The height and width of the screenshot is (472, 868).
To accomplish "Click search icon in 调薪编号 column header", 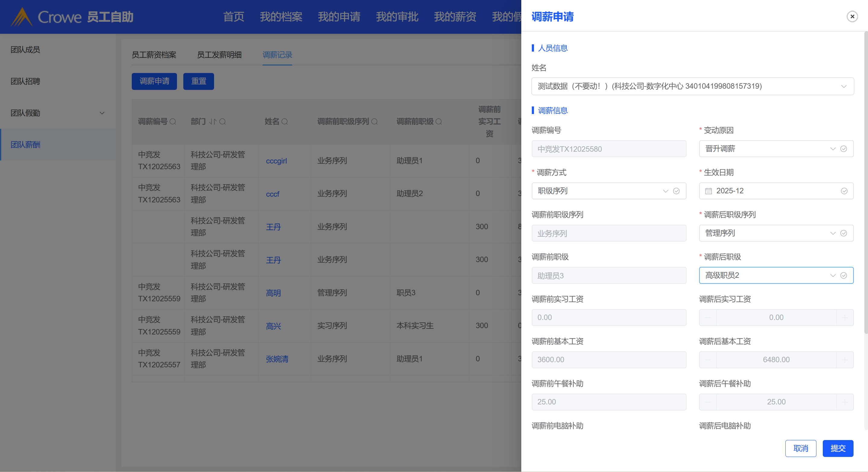I will point(173,122).
